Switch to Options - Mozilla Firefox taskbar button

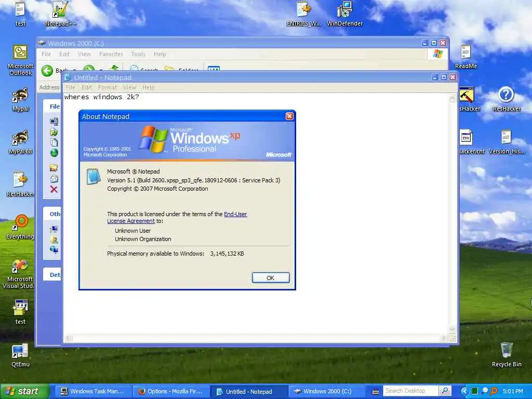point(171,391)
